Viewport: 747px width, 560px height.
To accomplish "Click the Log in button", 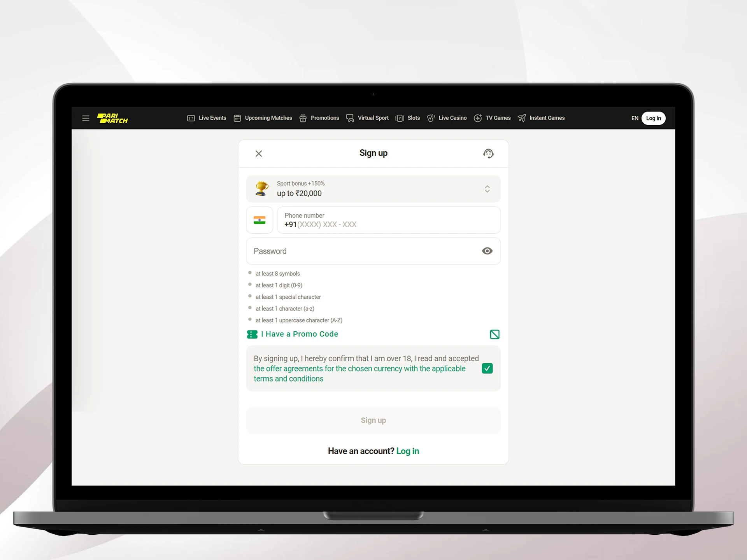I will pyautogui.click(x=653, y=118).
